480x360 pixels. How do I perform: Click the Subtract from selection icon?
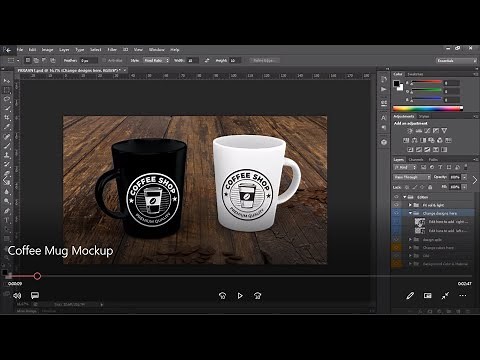pos(44,60)
